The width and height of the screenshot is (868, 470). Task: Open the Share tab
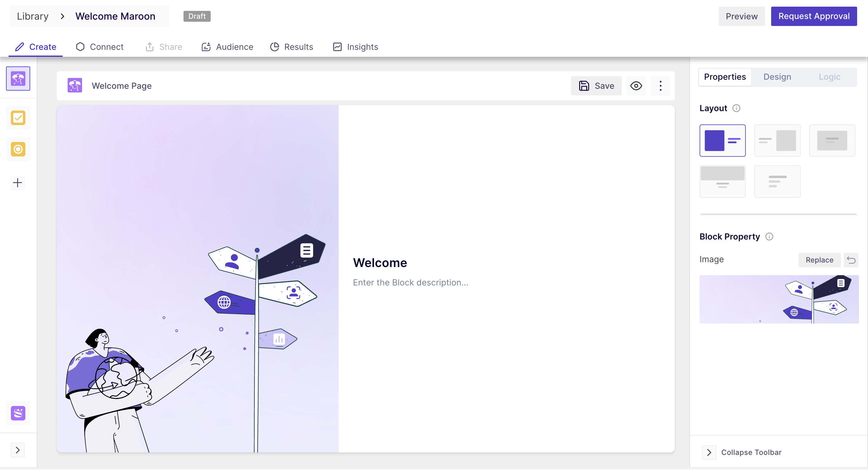[x=164, y=47]
